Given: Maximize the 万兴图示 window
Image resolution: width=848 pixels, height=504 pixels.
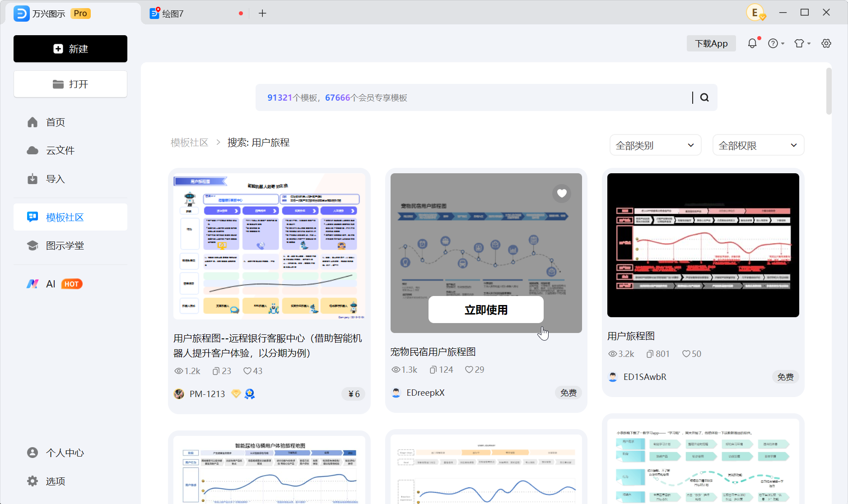Looking at the screenshot, I should click(x=805, y=13).
